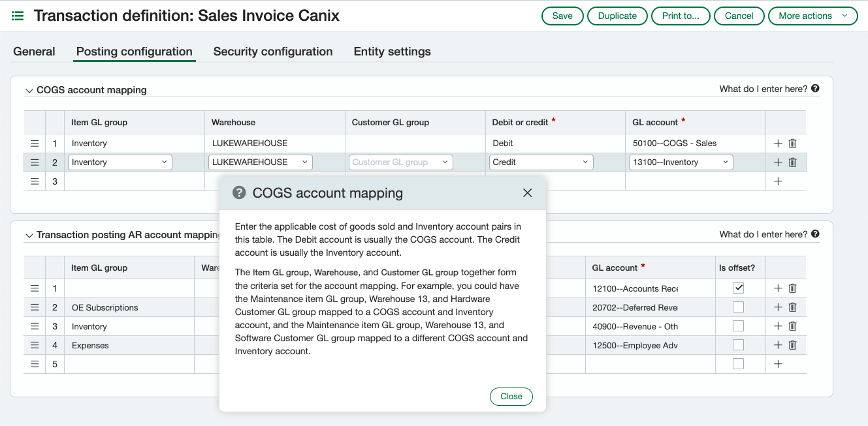Image resolution: width=868 pixels, height=426 pixels.
Task: Open 13100--Inventory GL account dropdown
Action: tap(681, 162)
